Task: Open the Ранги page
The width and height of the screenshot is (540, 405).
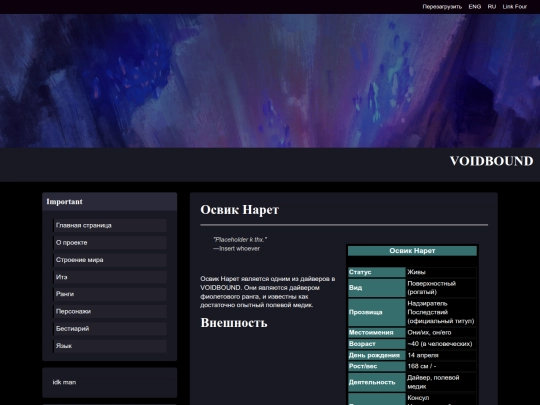Action: click(x=110, y=294)
